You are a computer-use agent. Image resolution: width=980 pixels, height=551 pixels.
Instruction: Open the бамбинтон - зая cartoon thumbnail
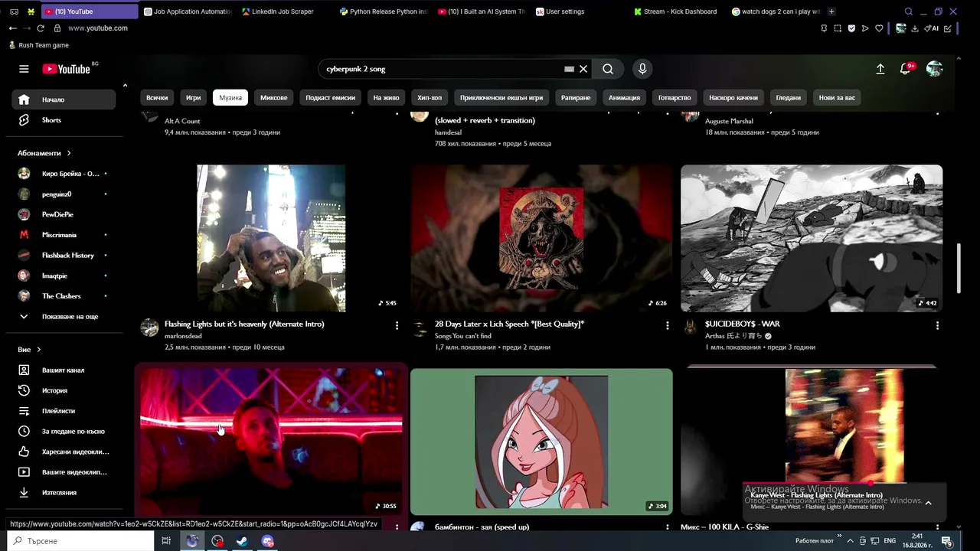[x=541, y=442]
